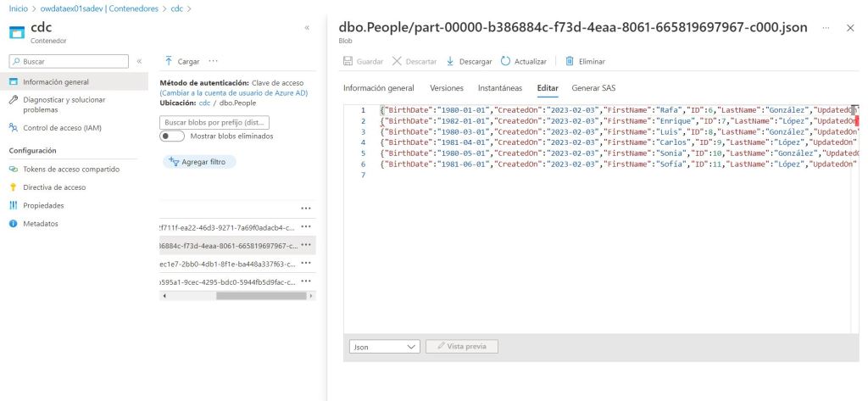The image size is (868, 401).
Task: Expand the Json format dropdown
Action: click(384, 347)
